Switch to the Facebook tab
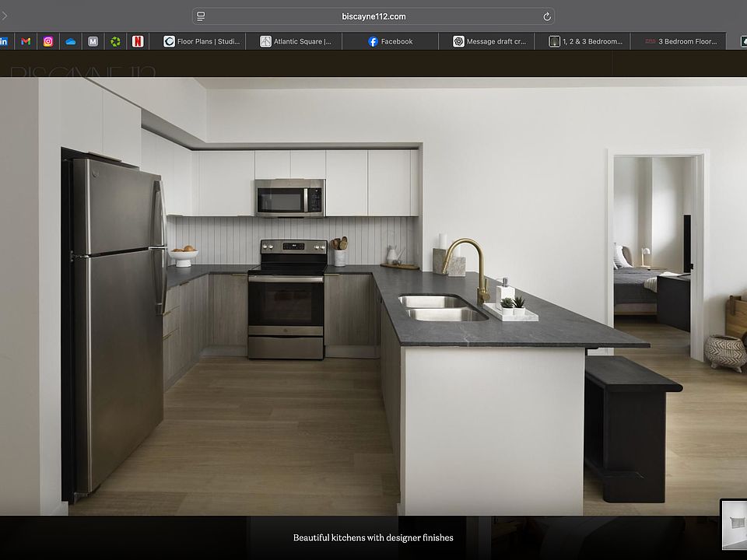The height and width of the screenshot is (560, 747). pyautogui.click(x=391, y=42)
